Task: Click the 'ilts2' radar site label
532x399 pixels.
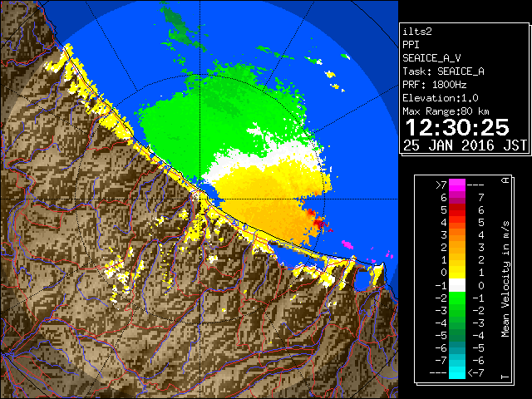Action: click(417, 32)
